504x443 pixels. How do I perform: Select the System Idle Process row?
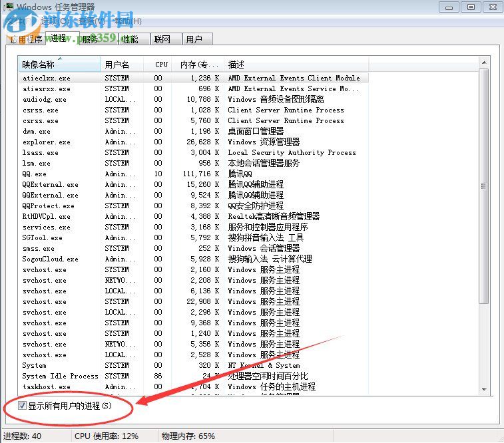tap(194, 376)
